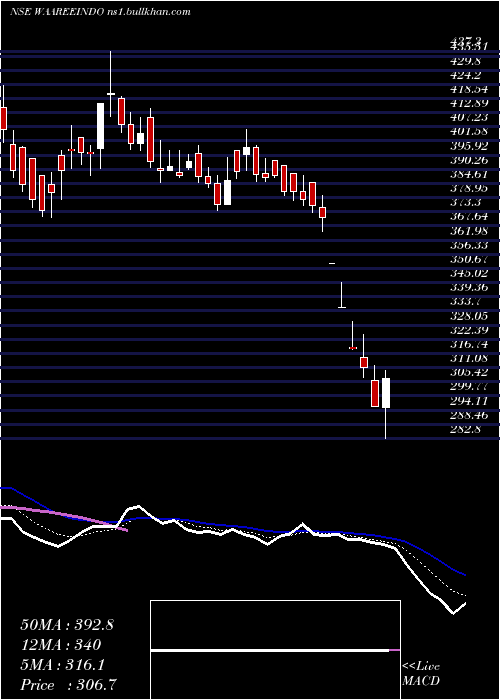Viewport: 500px width, 700px height.
Task: Select the 328.05 axis value
Action: tap(471, 316)
